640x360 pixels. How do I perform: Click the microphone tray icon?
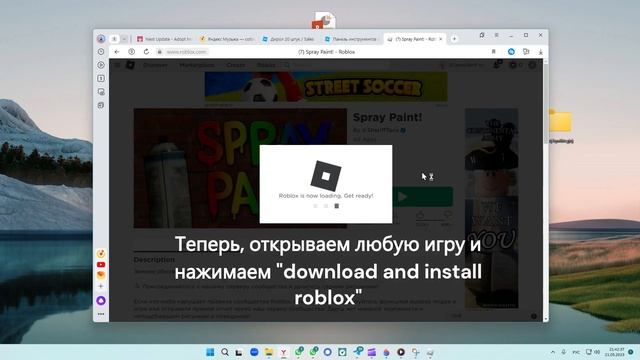564,352
